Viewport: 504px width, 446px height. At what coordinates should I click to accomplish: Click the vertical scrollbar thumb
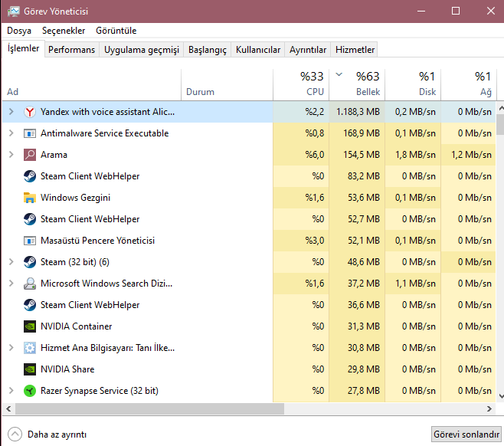click(500, 125)
